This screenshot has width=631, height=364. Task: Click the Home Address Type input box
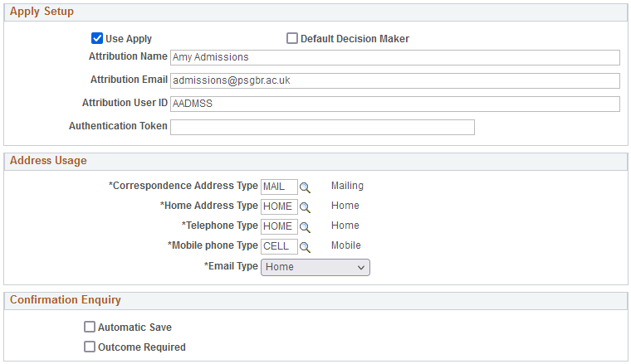[x=279, y=206]
